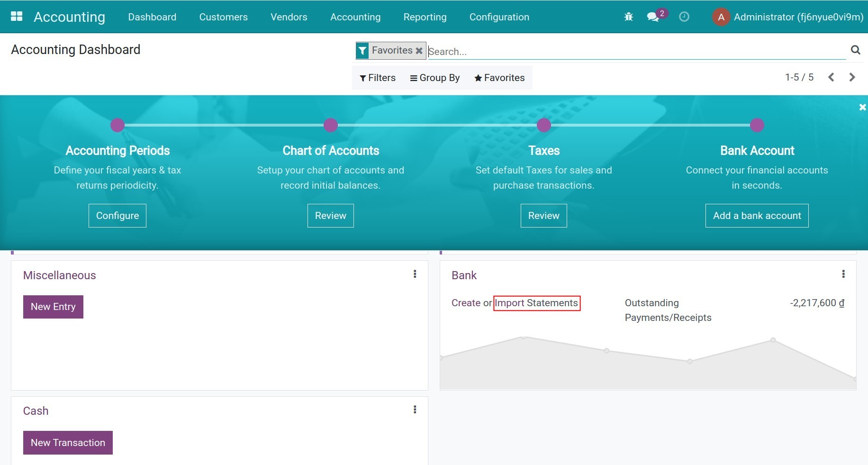Click the Add a bank account button
868x465 pixels.
point(757,216)
